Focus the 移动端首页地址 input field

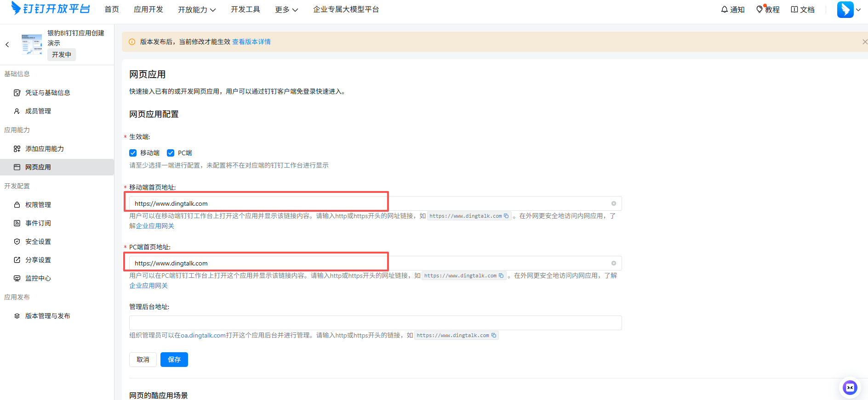tap(375, 203)
